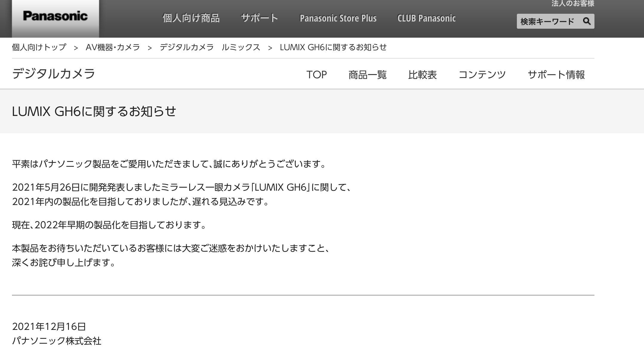Open CLUB Panasonic link
644x355 pixels.
tap(426, 18)
